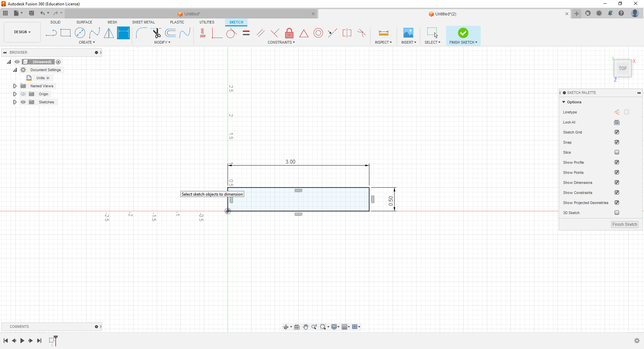Toggle Show Projected Geometries checkbox
This screenshot has height=349, width=644.
coord(617,203)
